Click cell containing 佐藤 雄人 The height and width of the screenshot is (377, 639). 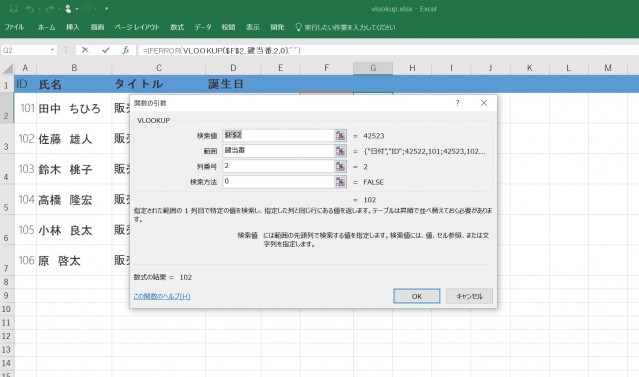74,139
